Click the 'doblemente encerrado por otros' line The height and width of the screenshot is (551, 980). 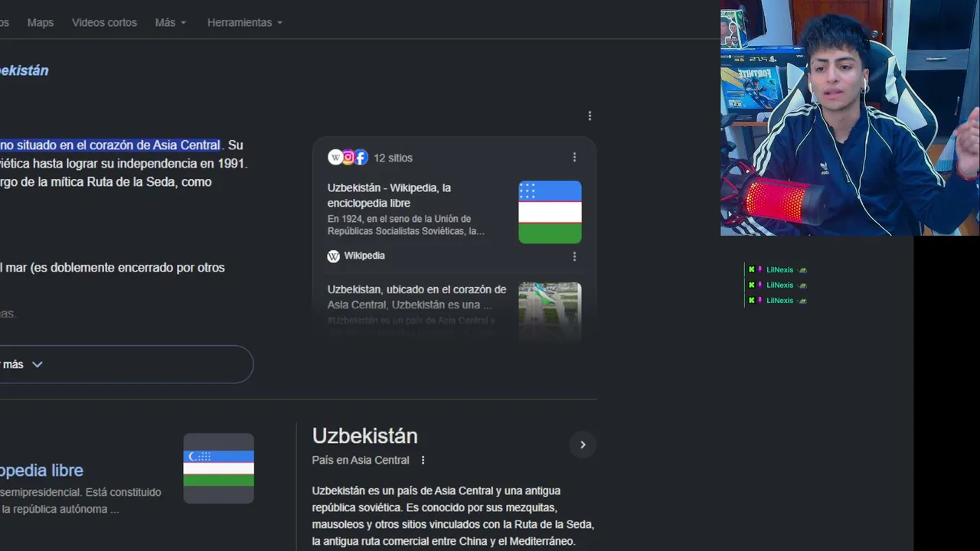(x=113, y=268)
